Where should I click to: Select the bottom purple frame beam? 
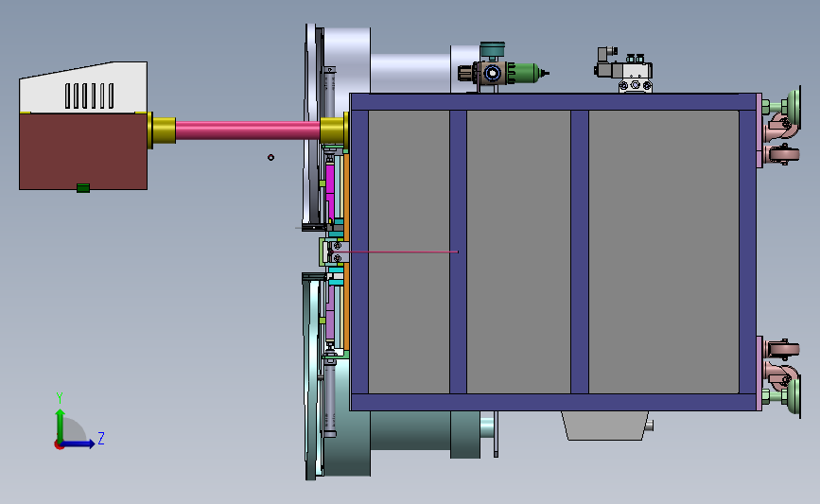tap(553, 402)
